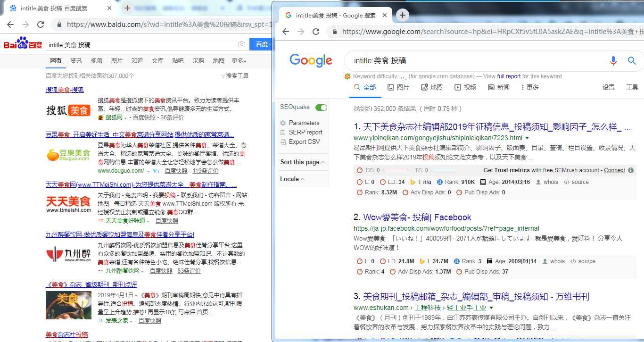Open 119条评价 reviews link

coord(206,171)
